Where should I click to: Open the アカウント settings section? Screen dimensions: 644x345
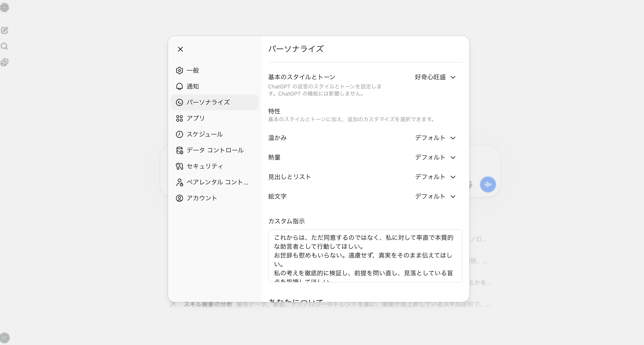tap(202, 198)
